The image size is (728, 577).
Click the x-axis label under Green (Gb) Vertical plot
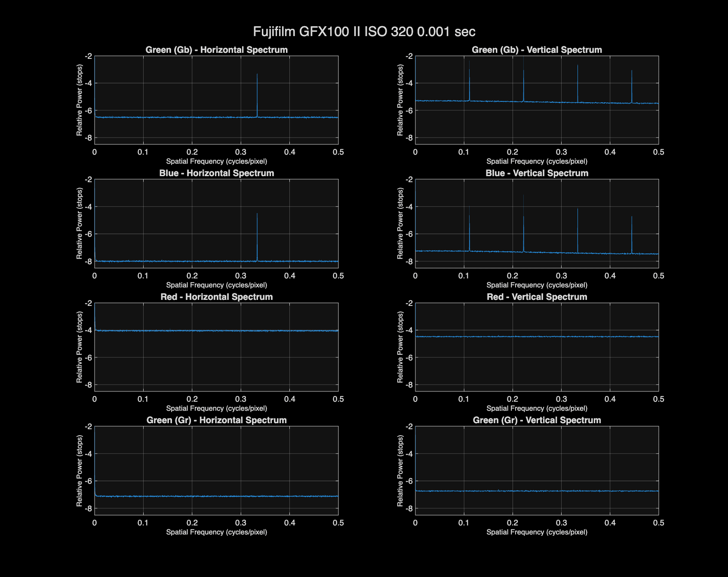coord(537,162)
